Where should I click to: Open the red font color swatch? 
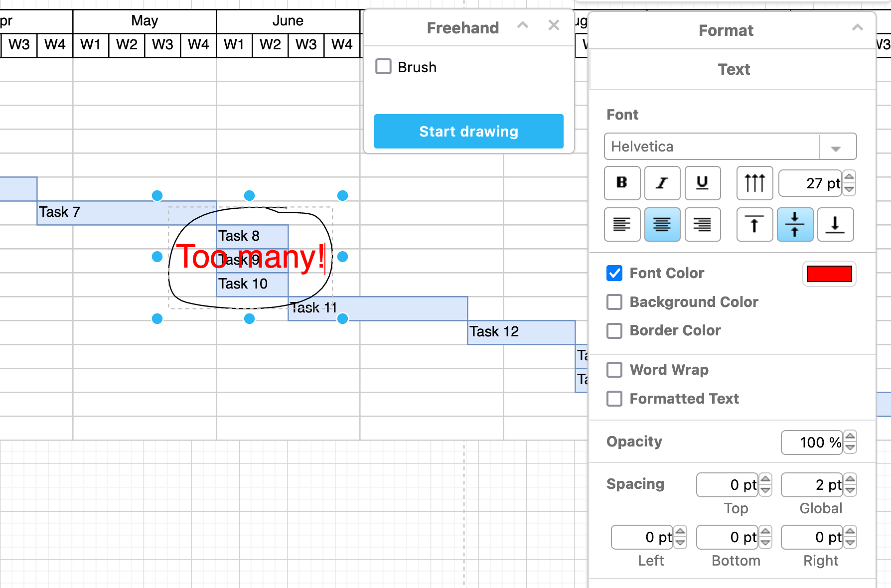click(829, 274)
